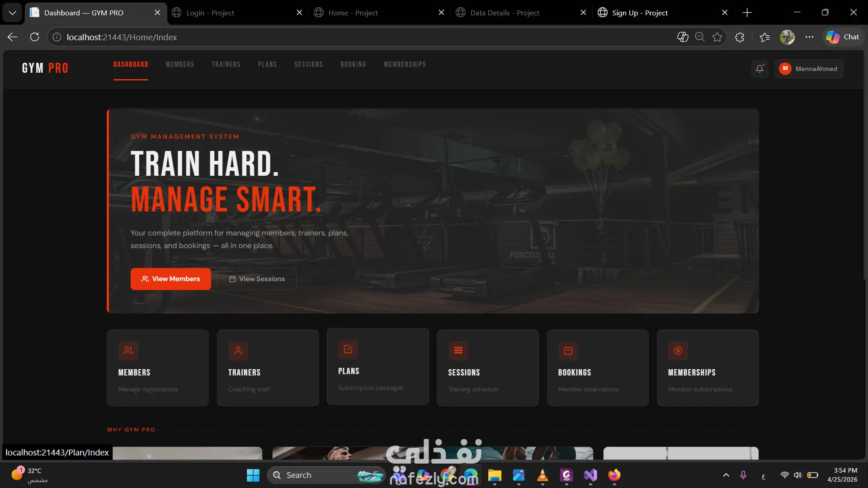This screenshot has height=488, width=868.
Task: Open the browser Extensions menu
Action: coord(740,37)
